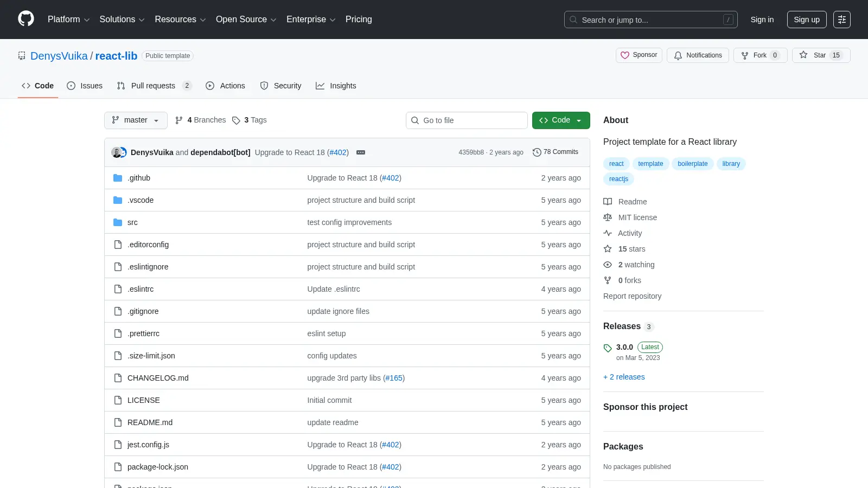Fork the react-lib repository
This screenshot has height=488, width=868.
(x=760, y=55)
